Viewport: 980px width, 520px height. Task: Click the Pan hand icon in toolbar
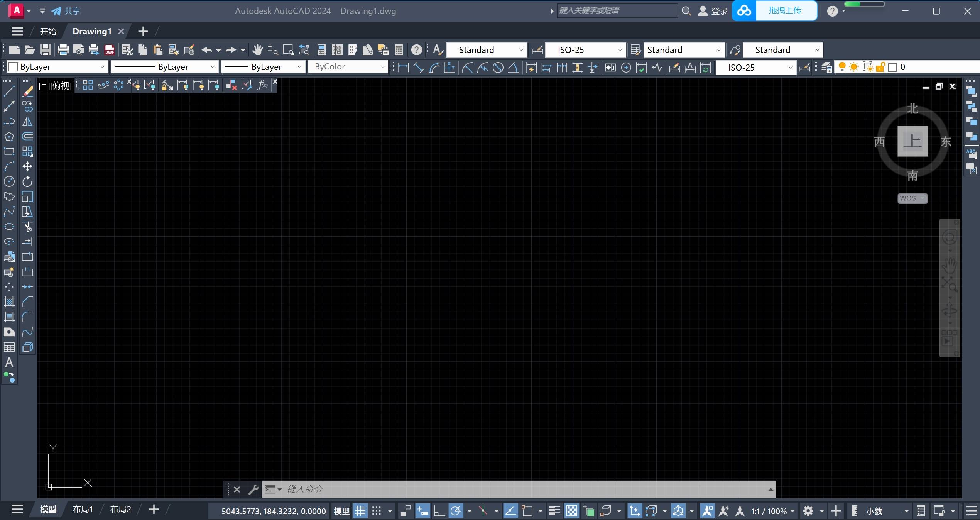pos(257,50)
